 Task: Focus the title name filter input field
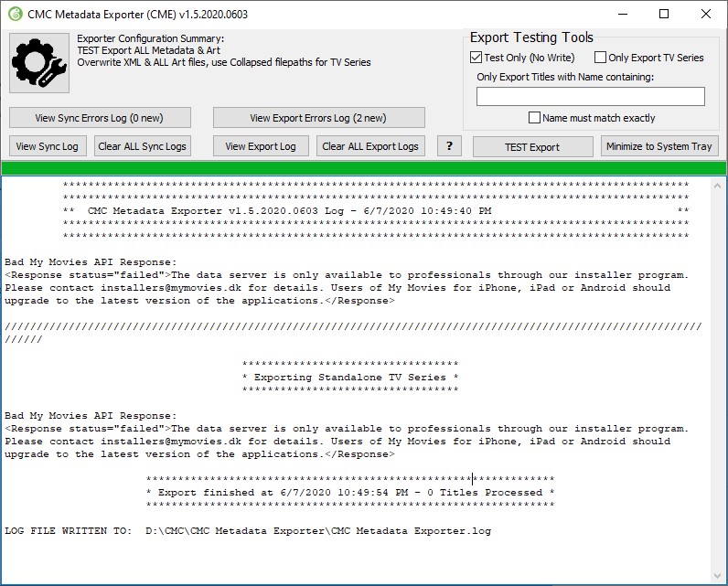click(591, 97)
